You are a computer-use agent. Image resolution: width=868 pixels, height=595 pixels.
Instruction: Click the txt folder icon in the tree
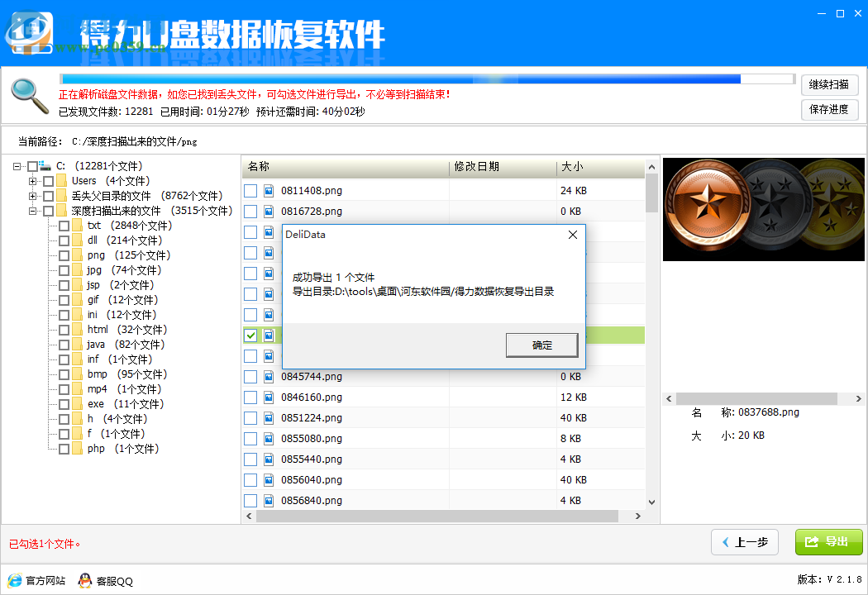click(x=79, y=225)
